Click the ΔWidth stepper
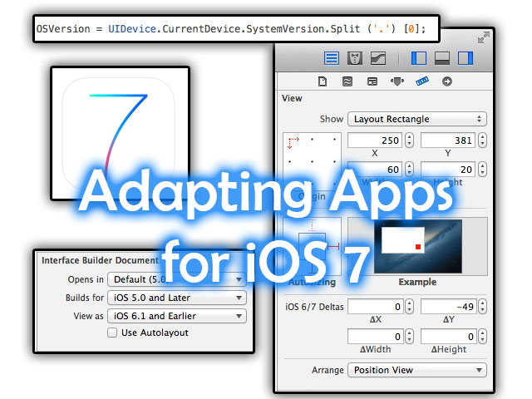 (x=410, y=336)
